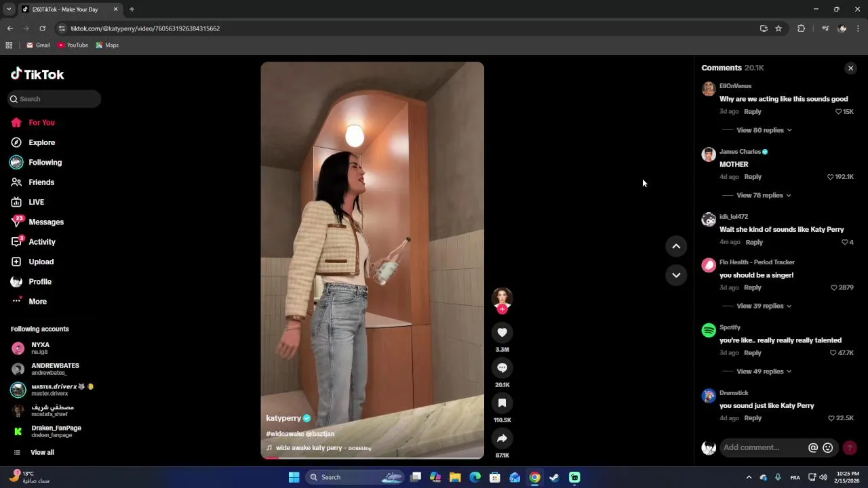
Task: Go to previous video with up arrow
Action: pos(676,247)
